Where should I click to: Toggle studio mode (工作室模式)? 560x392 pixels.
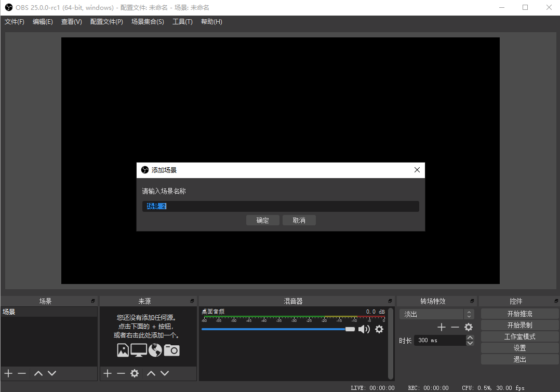519,336
